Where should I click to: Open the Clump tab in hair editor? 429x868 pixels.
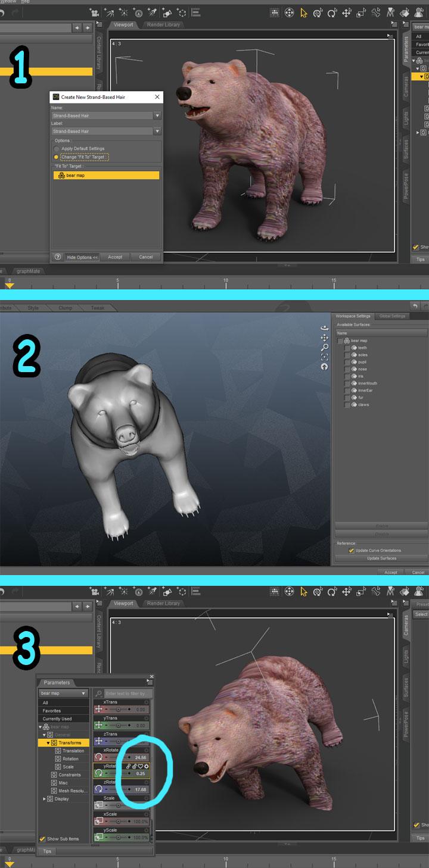click(65, 308)
